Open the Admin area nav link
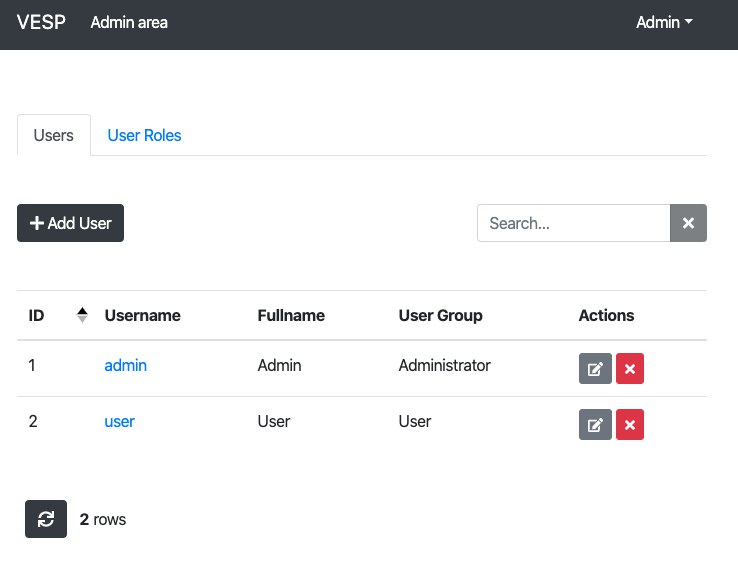 coord(129,22)
